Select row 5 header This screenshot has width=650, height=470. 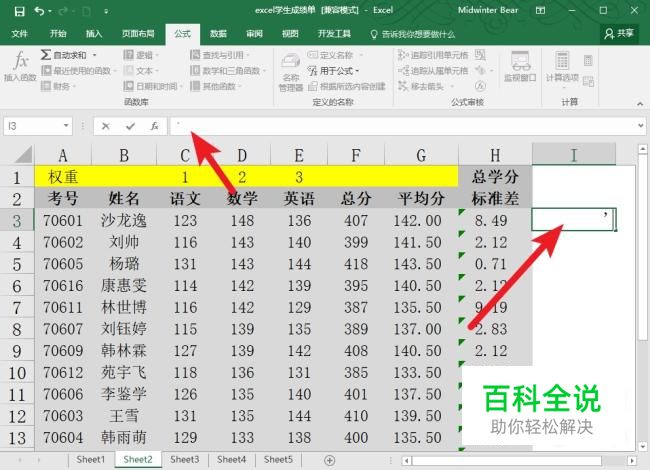point(17,264)
